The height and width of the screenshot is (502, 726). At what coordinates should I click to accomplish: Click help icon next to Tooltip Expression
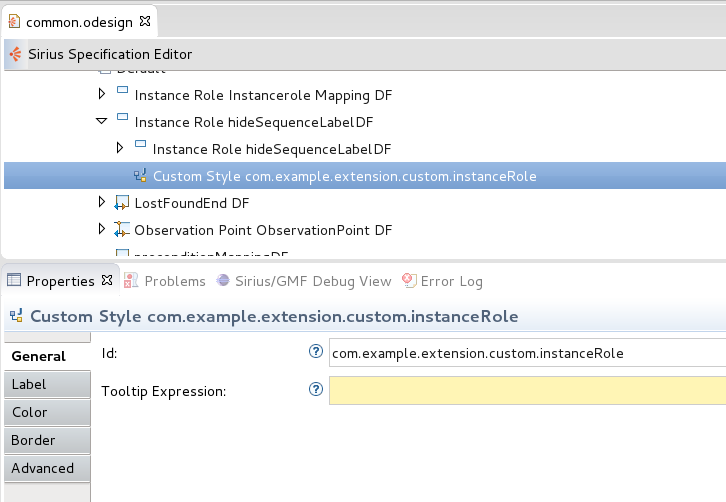coord(317,390)
